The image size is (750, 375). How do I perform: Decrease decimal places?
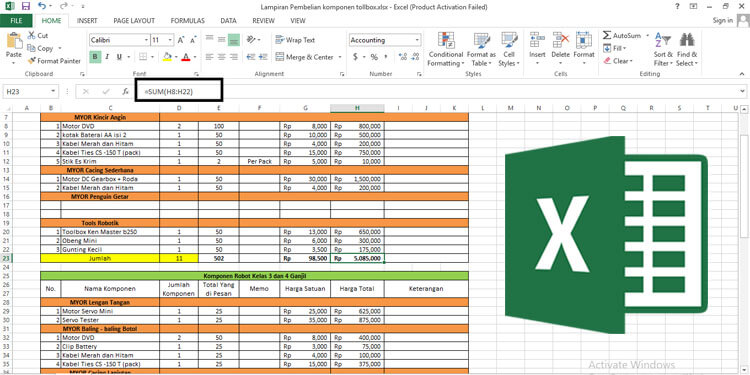[x=415, y=57]
